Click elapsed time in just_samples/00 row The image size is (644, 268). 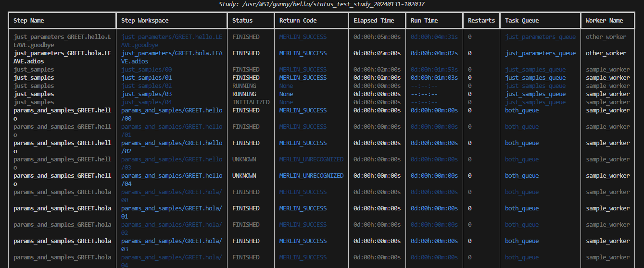[377, 70]
